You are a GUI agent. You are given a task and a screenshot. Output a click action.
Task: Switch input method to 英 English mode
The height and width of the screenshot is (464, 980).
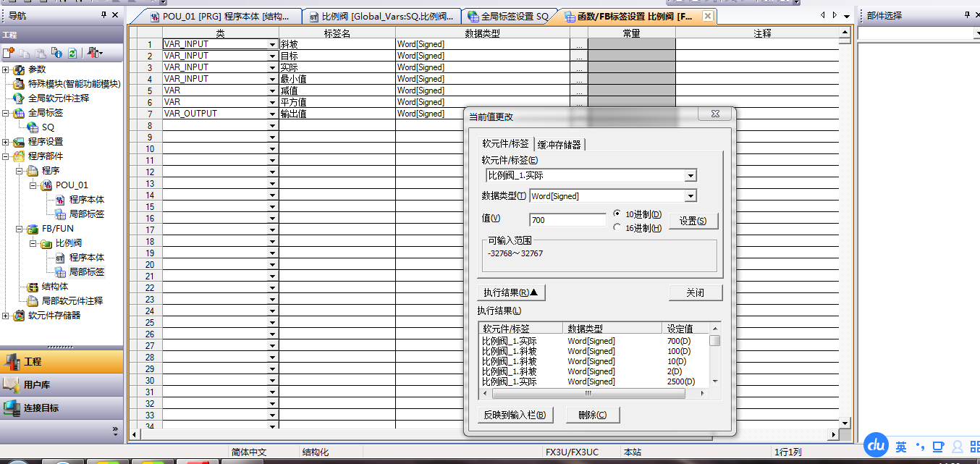pos(900,446)
